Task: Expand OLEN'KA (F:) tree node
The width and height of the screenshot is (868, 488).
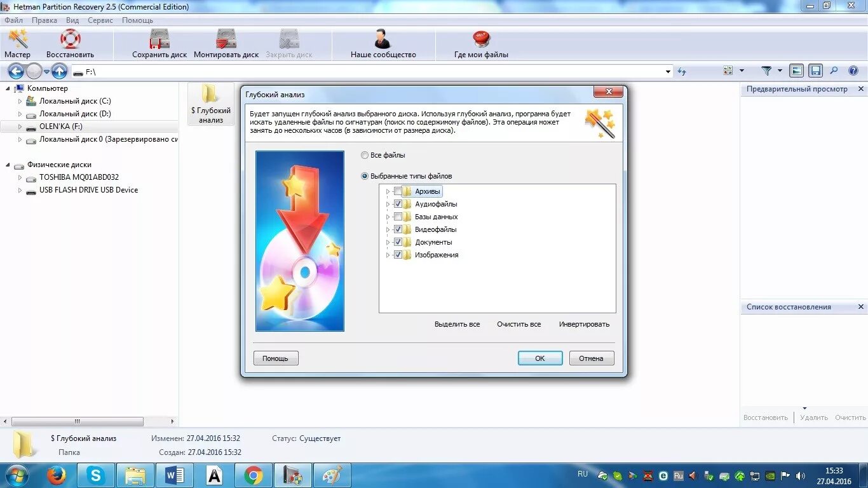Action: click(20, 126)
